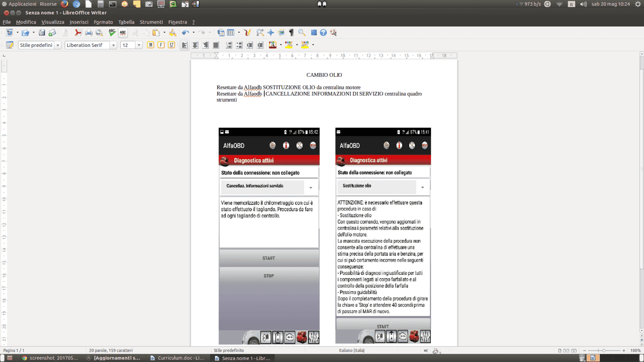Apply the font color swatch
Image resolution: width=644 pixels, height=362 pixels.
(273, 45)
